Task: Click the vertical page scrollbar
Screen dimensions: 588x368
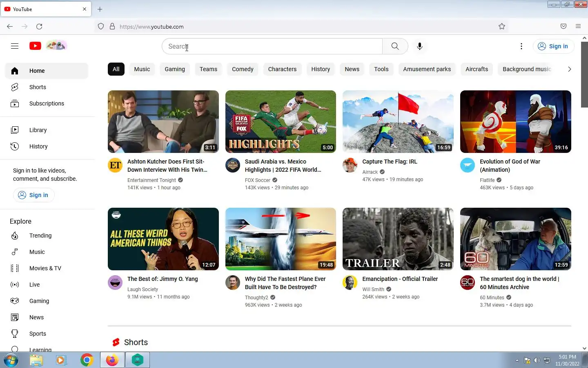Action: tap(584, 74)
